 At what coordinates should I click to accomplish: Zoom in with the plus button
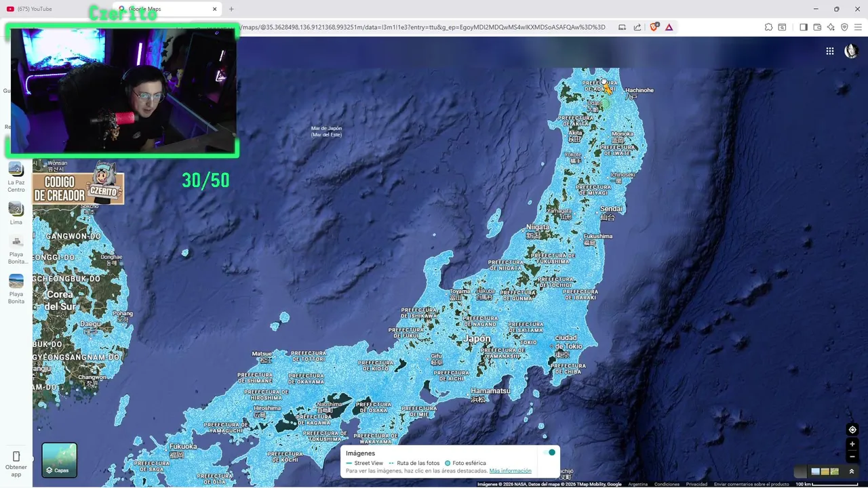852,444
